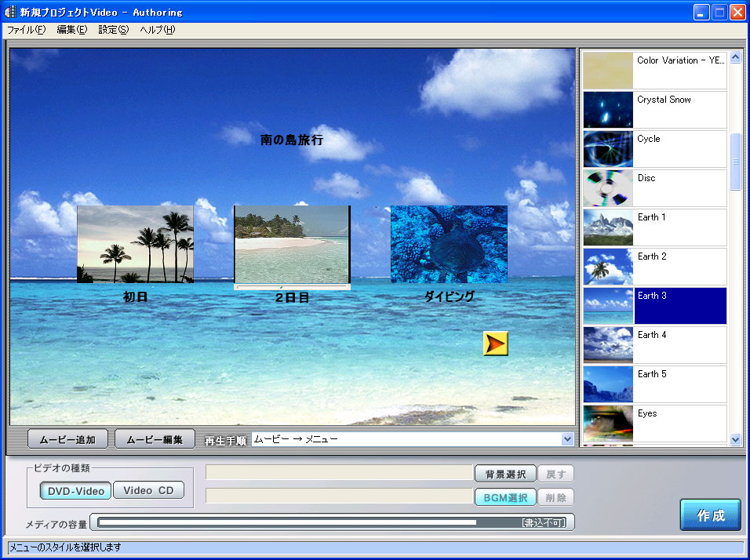
Task: Expand the 再生手順 playback order dropdown
Action: [x=567, y=440]
